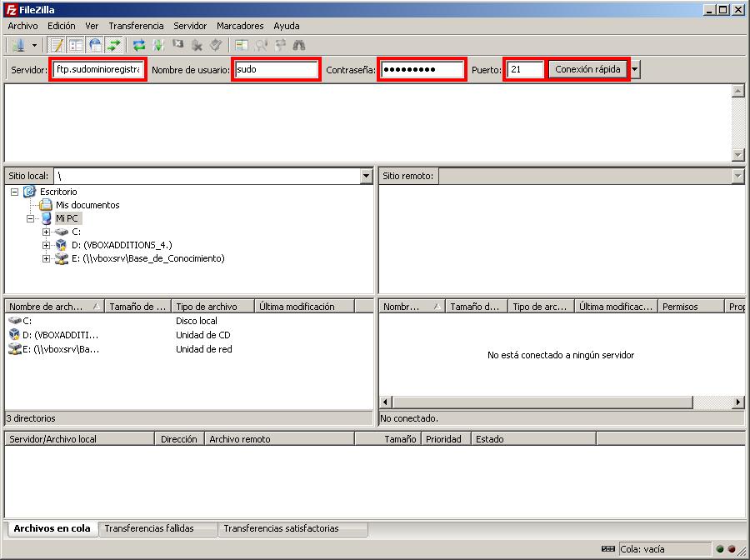Toggle the transfer queue display
The width and height of the screenshot is (750, 560).
coord(114,46)
